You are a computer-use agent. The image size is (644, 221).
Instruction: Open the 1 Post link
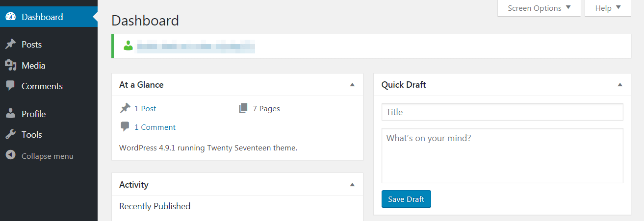click(x=145, y=108)
